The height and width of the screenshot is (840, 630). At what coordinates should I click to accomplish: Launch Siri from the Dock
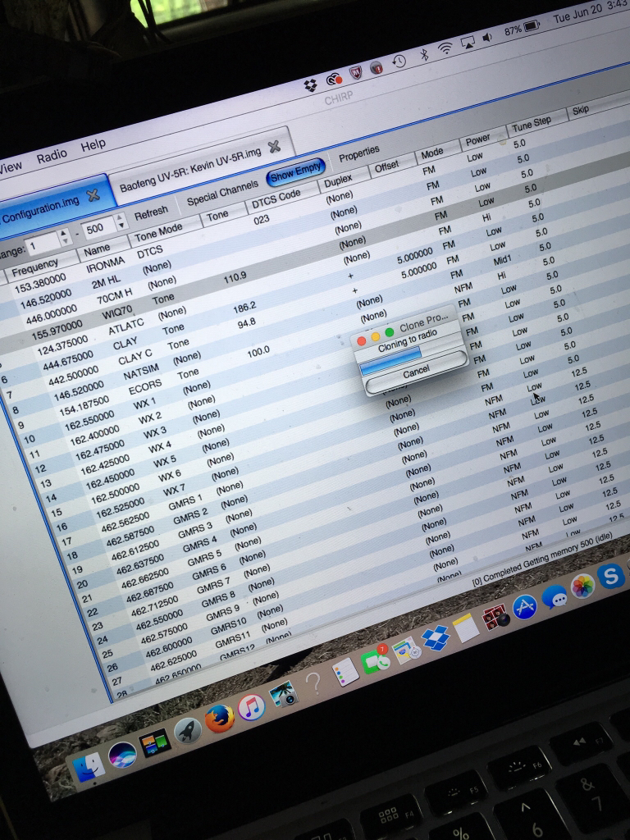(121, 756)
